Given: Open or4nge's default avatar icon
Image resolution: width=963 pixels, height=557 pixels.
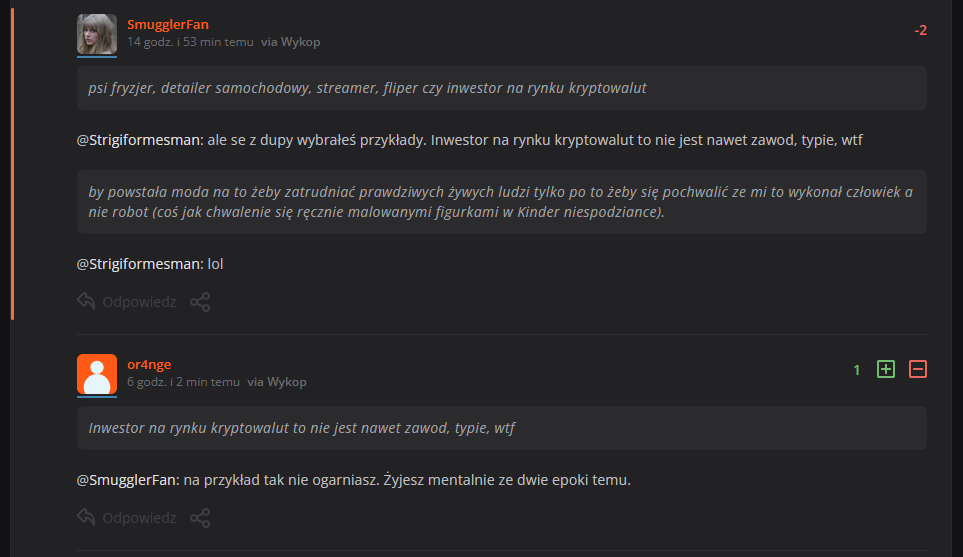Looking at the screenshot, I should pyautogui.click(x=97, y=374).
